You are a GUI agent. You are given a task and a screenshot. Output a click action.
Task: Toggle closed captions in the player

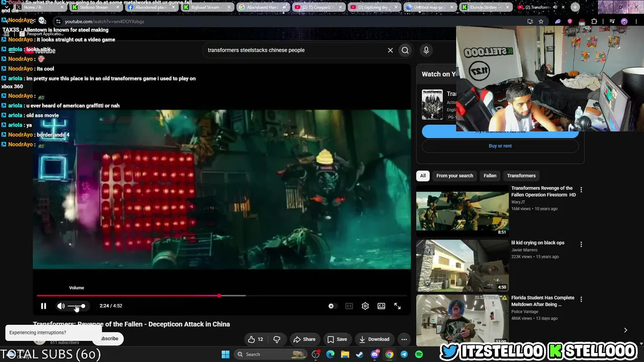coord(349,306)
